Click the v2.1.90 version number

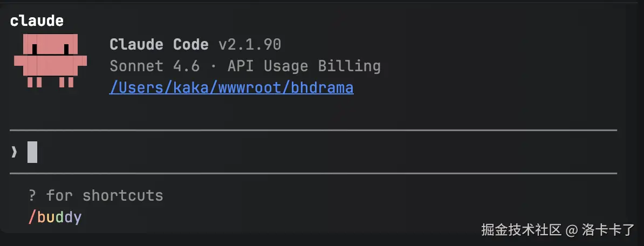tap(250, 44)
